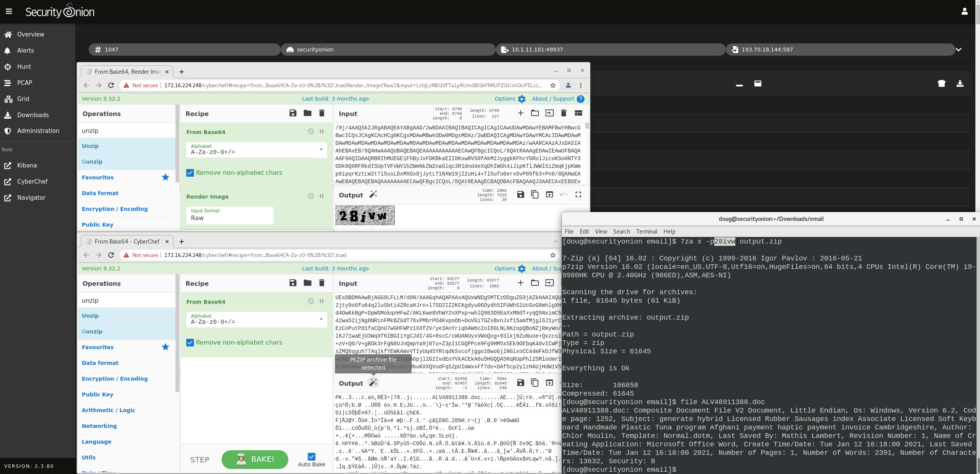This screenshot has width=980, height=474.
Task: Save recipe in top CyberChef window
Action: click(293, 113)
